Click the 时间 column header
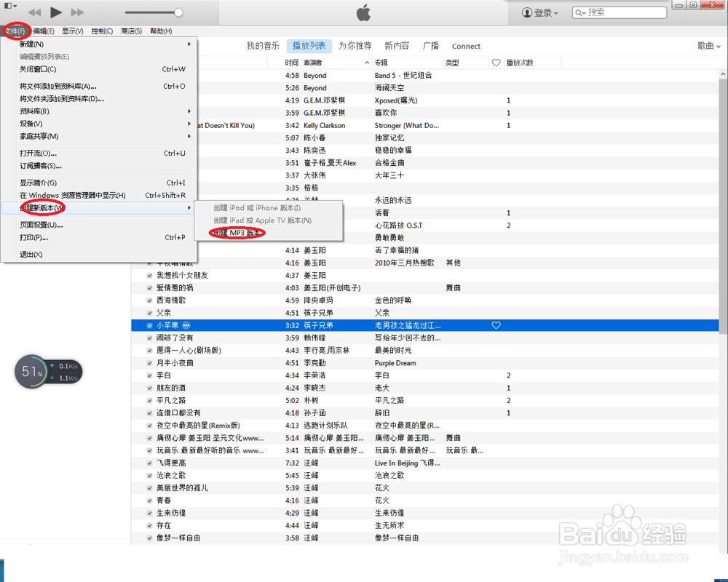The width and height of the screenshot is (728, 582). click(x=292, y=63)
